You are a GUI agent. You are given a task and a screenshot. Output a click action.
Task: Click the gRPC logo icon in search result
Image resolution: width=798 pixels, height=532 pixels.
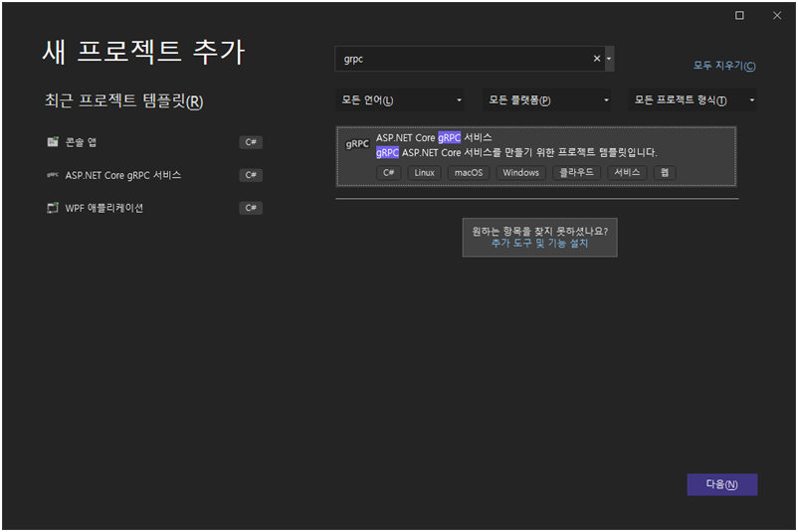(x=357, y=144)
